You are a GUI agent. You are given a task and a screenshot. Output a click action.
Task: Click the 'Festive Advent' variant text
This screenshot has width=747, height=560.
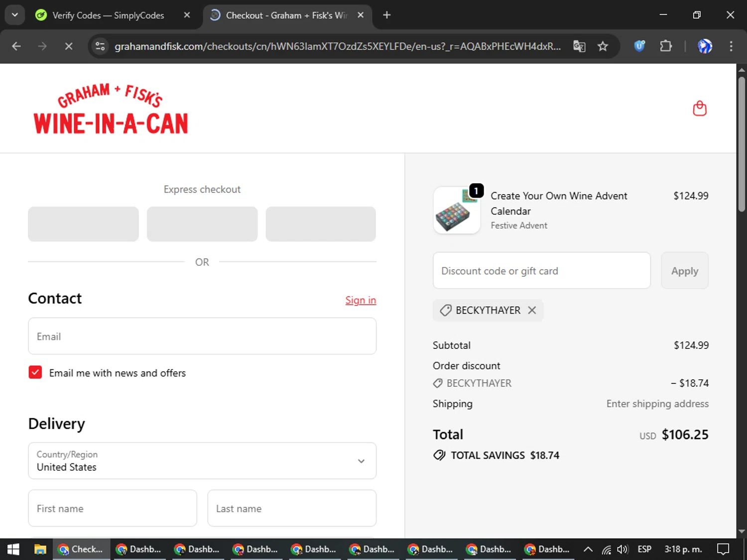coord(519,225)
